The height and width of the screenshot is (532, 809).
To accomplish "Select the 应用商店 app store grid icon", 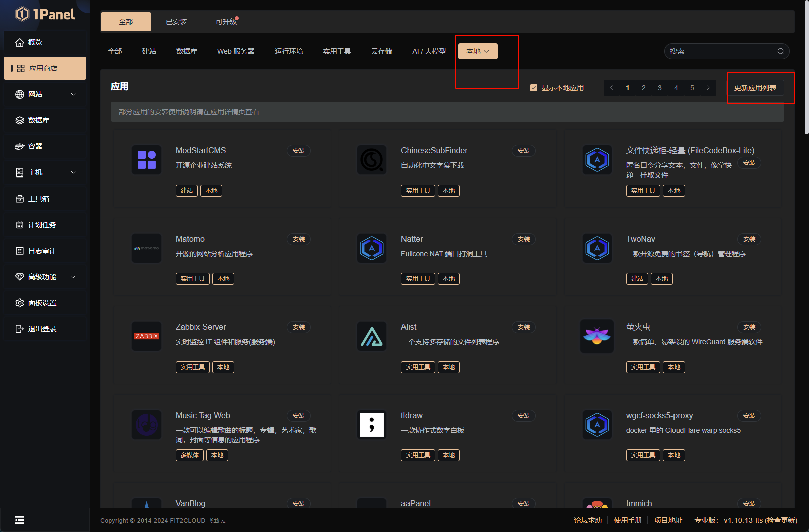I will coord(21,68).
